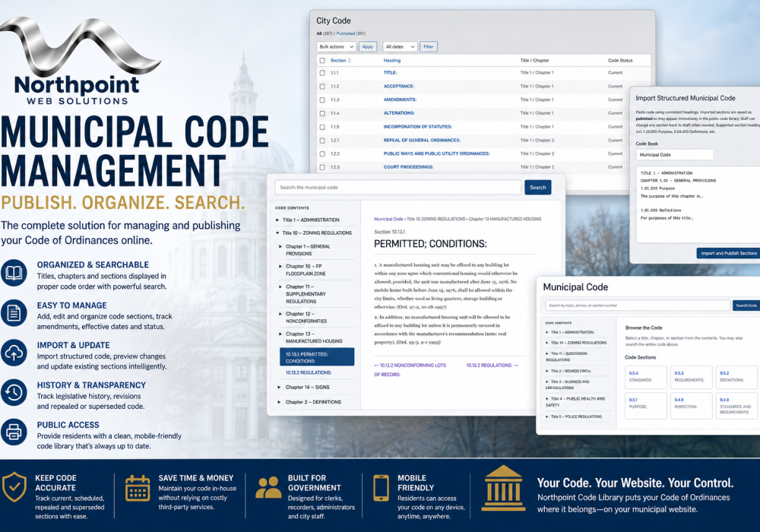Image resolution: width=760 pixels, height=532 pixels.
Task: Select the Published (387) filter tab
Action: tap(351, 33)
